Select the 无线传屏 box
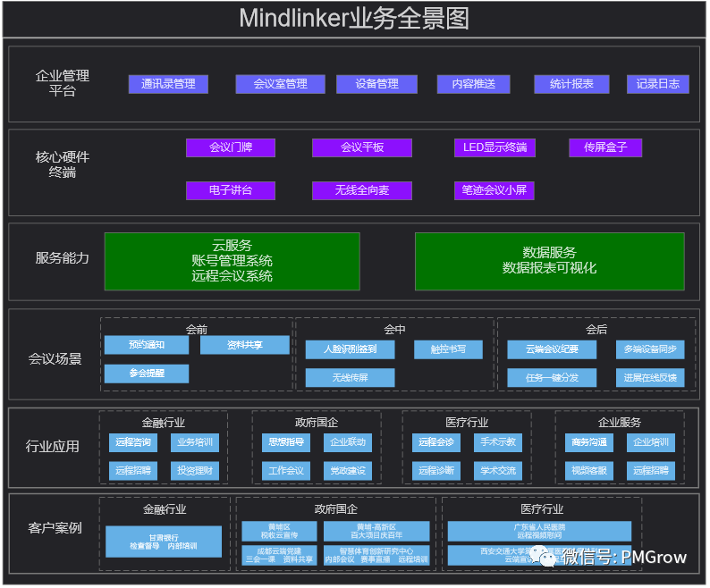This screenshot has height=588, width=710. click(x=350, y=377)
